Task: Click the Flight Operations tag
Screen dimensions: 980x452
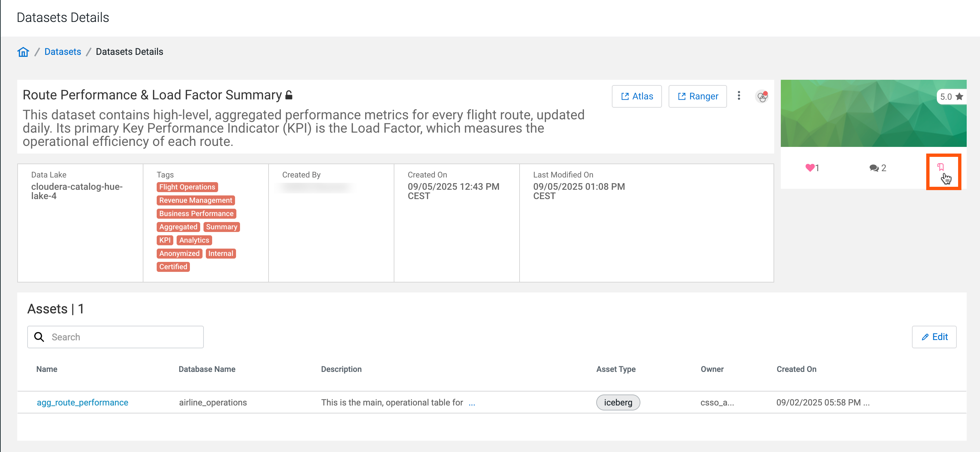Action: (187, 187)
